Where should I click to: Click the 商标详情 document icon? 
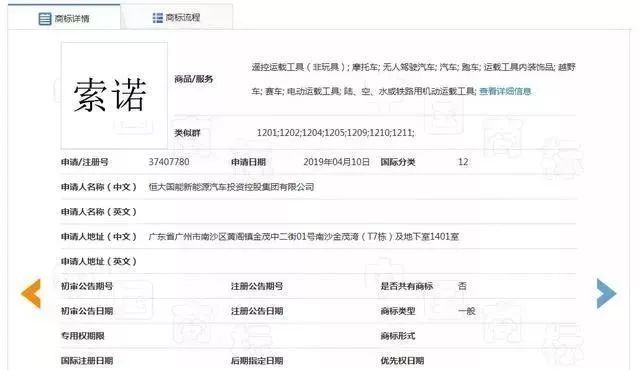click(x=45, y=18)
